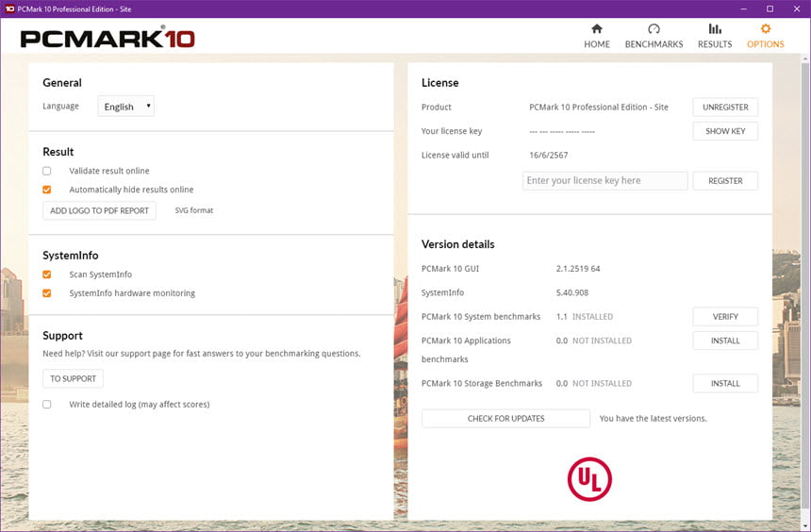Click the SHOW KEY button
The height and width of the screenshot is (532, 811).
[725, 131]
